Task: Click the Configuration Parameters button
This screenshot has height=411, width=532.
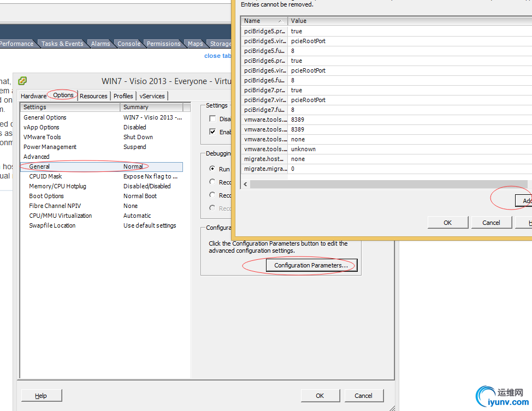Action: point(311,265)
